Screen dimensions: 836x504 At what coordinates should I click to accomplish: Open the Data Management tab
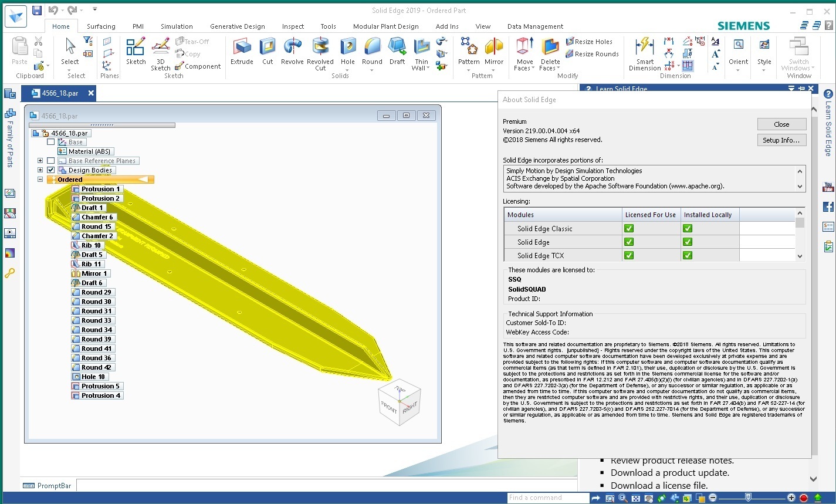[535, 26]
